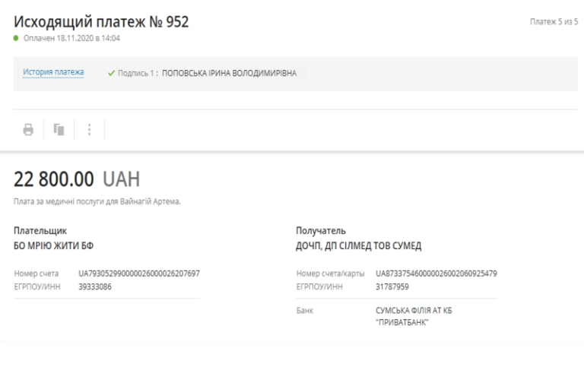The image size is (584, 392).
Task: Click the bank name СУМСЬКА ФІЛІЯ АТ КБ
Action: click(x=418, y=311)
